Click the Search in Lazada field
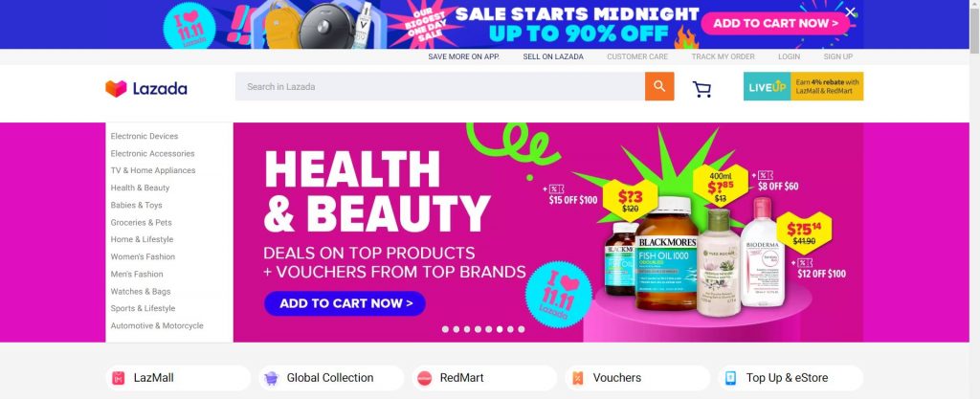980x399 pixels. (x=440, y=86)
